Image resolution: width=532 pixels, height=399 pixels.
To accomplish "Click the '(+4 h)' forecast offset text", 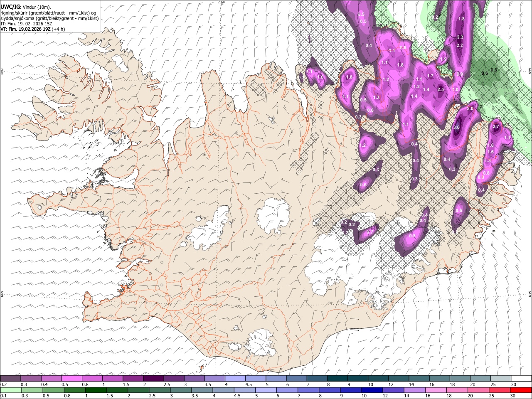I will pyautogui.click(x=59, y=29).
